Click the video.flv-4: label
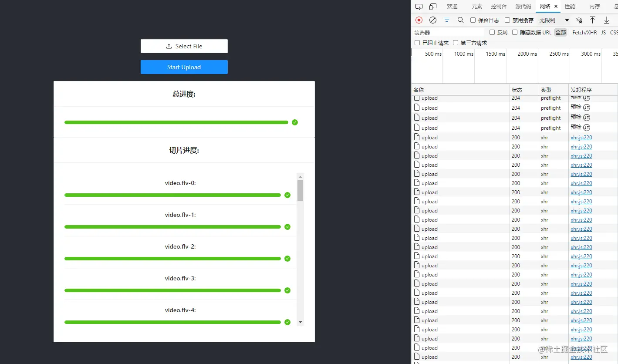618x364 pixels. click(x=180, y=310)
